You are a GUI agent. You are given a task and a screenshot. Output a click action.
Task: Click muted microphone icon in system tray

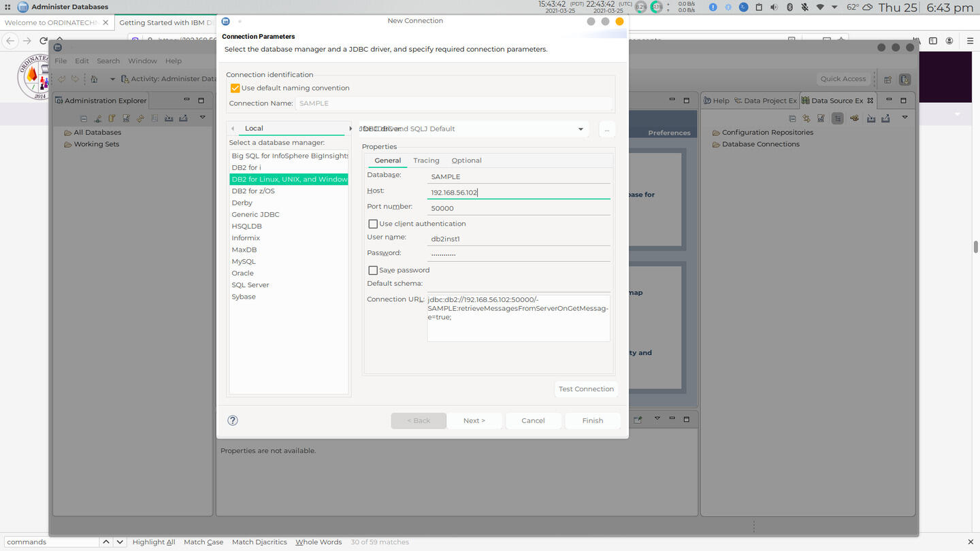click(x=804, y=7)
